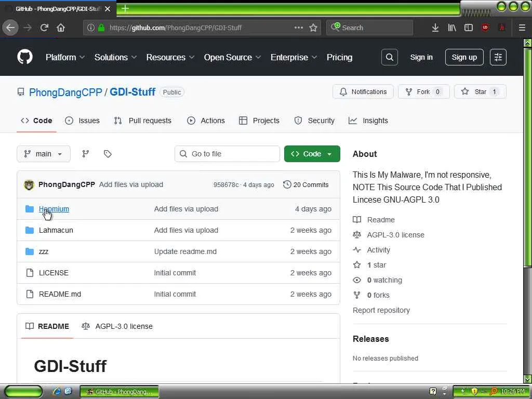Bookmark this page with the star icon
The height and width of the screenshot is (399, 532).
coord(313,28)
